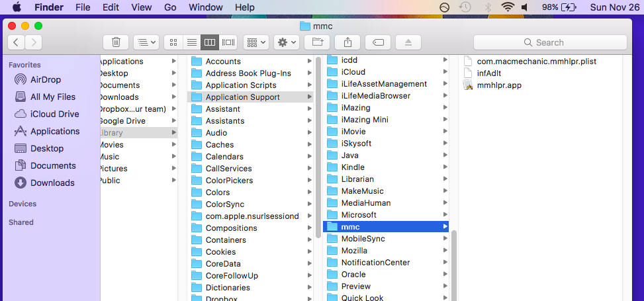Click the Eject toolbar button
Image resolution: width=644 pixels, height=301 pixels.
408,42
